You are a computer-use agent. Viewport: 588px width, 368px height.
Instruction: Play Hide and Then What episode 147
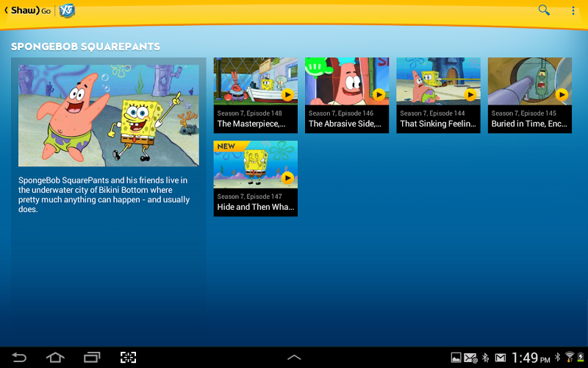(x=287, y=178)
